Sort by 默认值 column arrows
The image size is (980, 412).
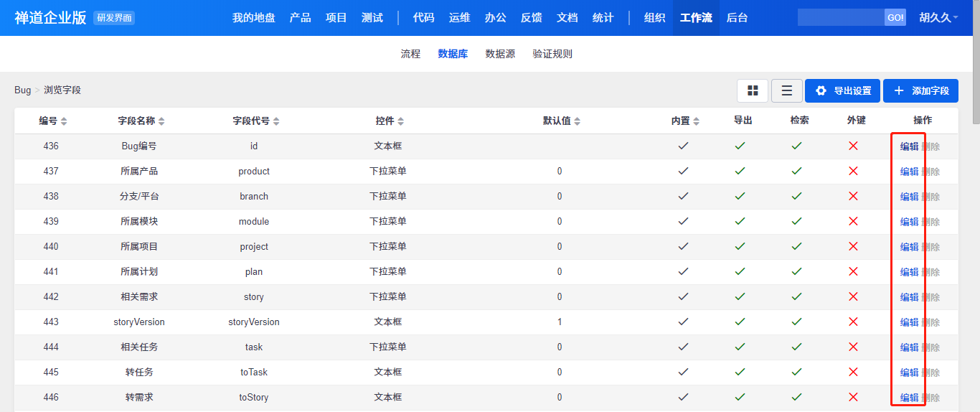point(577,121)
